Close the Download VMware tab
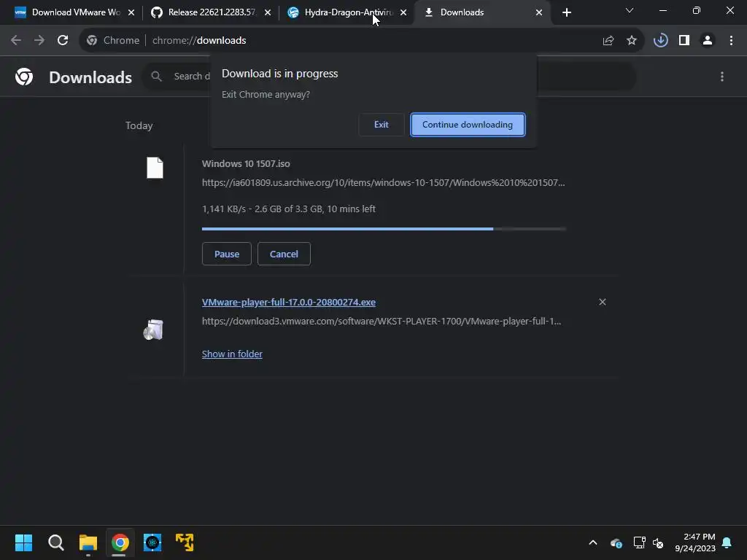Viewport: 747px width, 560px height. tap(131, 12)
